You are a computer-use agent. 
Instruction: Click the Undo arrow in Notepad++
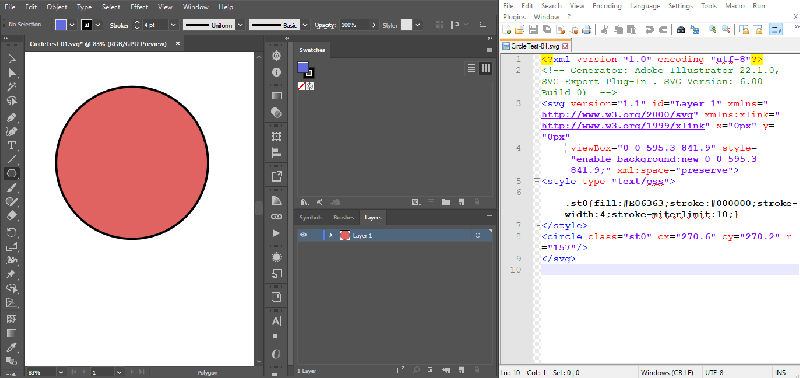pos(649,30)
